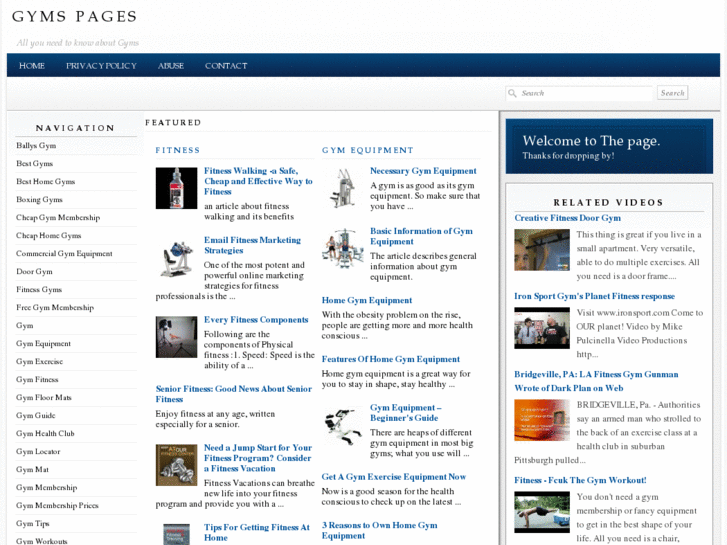This screenshot has height=545, width=727.
Task: Open Gym Equipment Beginner's Guide title
Action: [x=406, y=413]
